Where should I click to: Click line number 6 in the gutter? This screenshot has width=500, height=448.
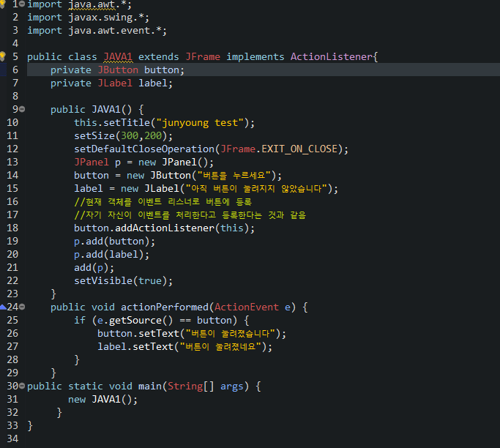click(x=15, y=70)
